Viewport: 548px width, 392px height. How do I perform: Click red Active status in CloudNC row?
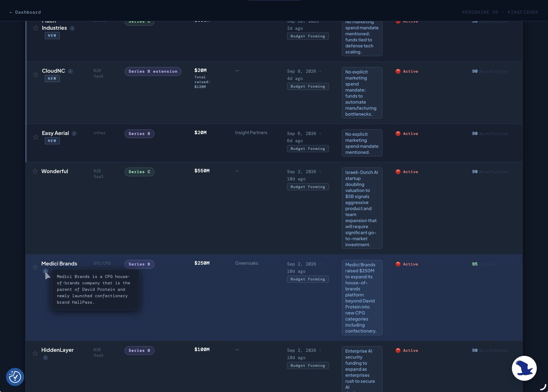click(407, 71)
